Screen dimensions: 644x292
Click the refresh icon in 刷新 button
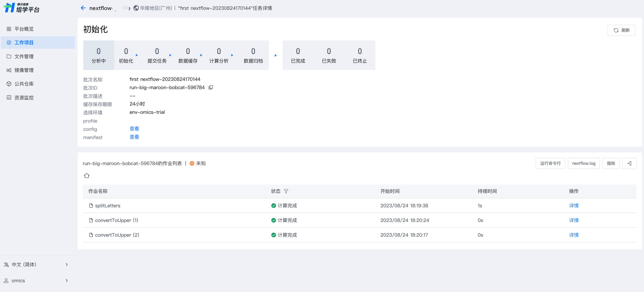point(616,30)
